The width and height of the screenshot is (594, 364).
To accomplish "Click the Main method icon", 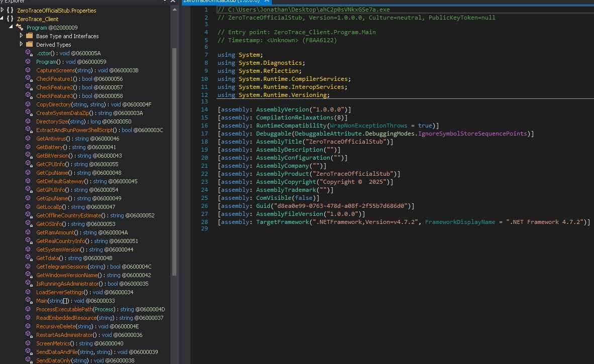I will [x=29, y=300].
